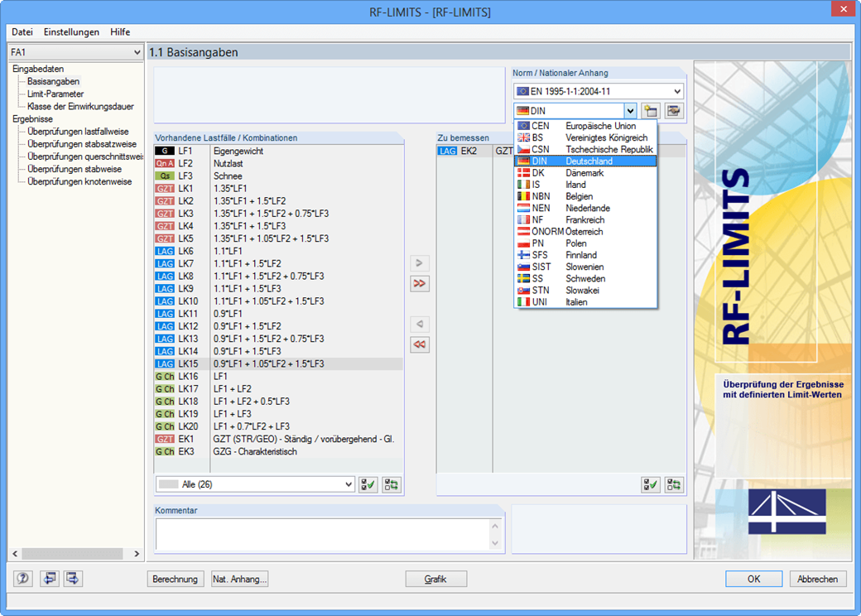Select load case LF3 Schnee
This screenshot has height=616, width=861.
click(x=278, y=176)
